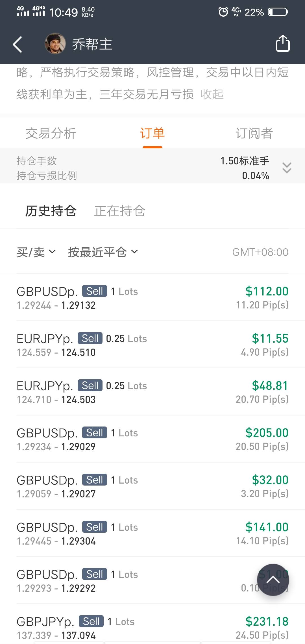
Task: Switch to 正在持仓 positions
Action: 120,211
